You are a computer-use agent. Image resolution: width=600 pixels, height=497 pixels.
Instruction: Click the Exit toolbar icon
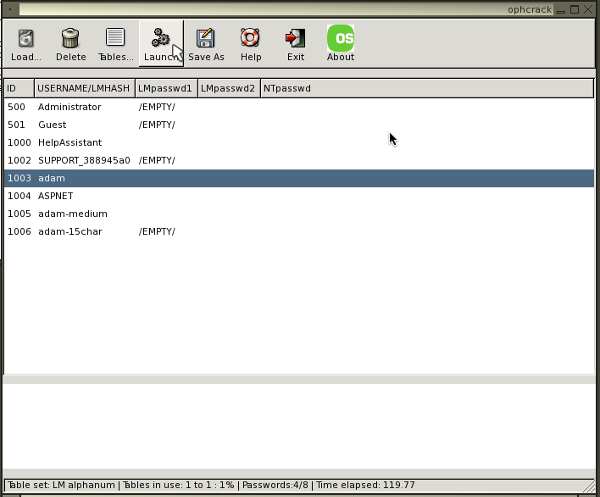pyautogui.click(x=295, y=39)
